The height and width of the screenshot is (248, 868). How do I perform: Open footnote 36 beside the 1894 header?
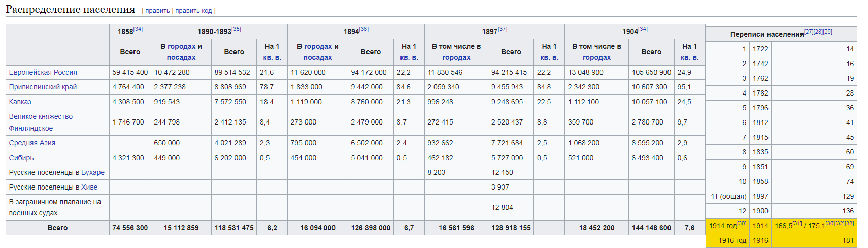[364, 29]
